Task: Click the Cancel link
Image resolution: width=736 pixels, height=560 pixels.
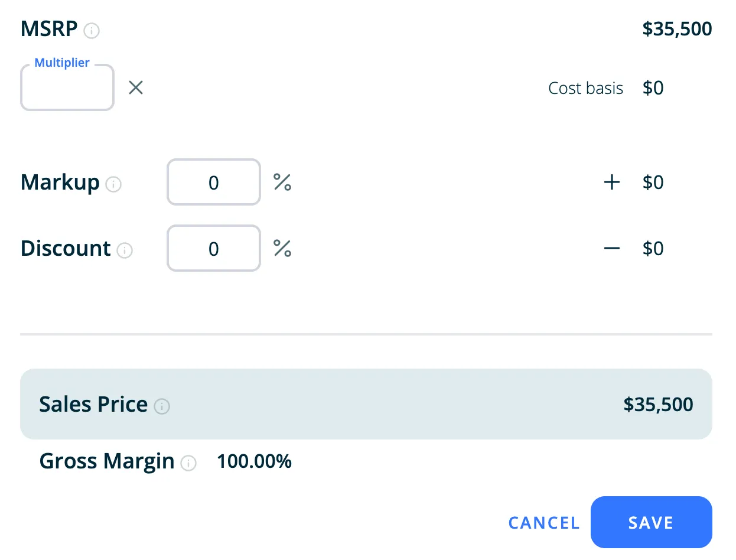Action: (544, 523)
